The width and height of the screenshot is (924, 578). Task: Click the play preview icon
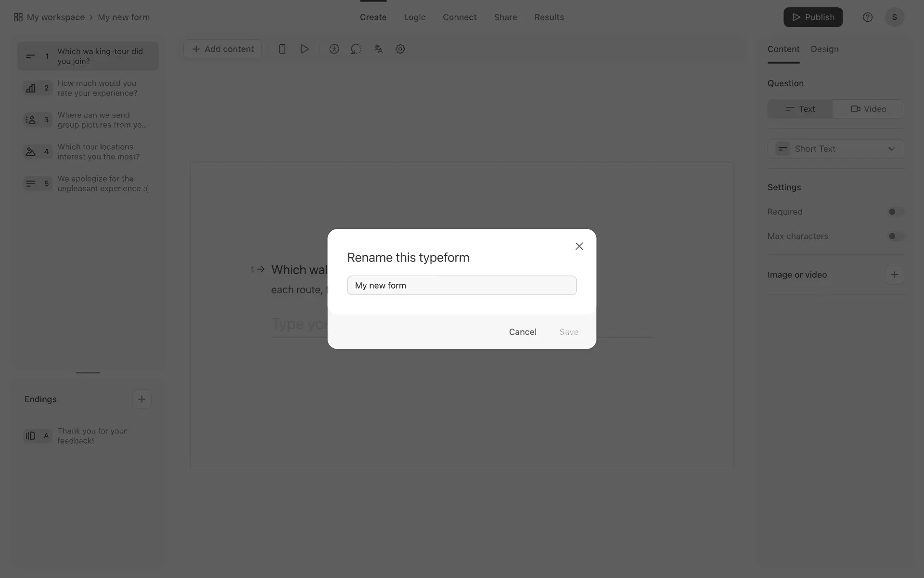click(304, 49)
